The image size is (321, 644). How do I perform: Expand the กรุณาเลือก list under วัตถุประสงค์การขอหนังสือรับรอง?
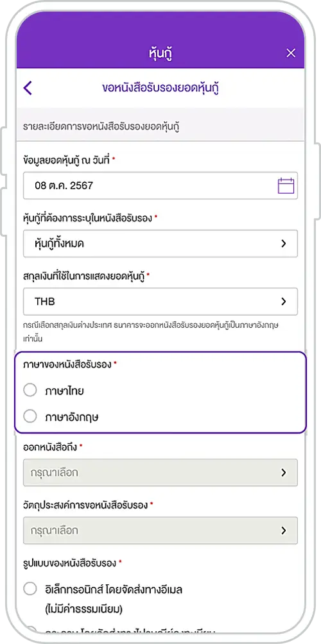coord(160,530)
